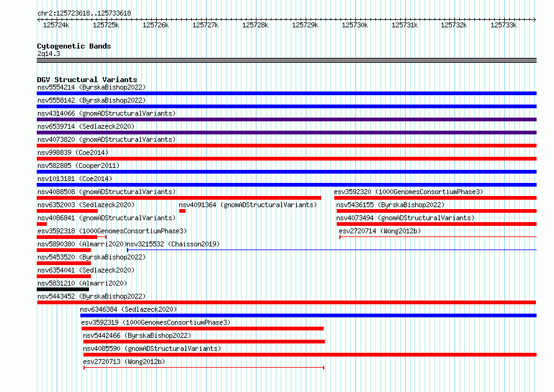Click the thin red line of esv2720713
The width and height of the screenshot is (554, 392).
coord(204,368)
